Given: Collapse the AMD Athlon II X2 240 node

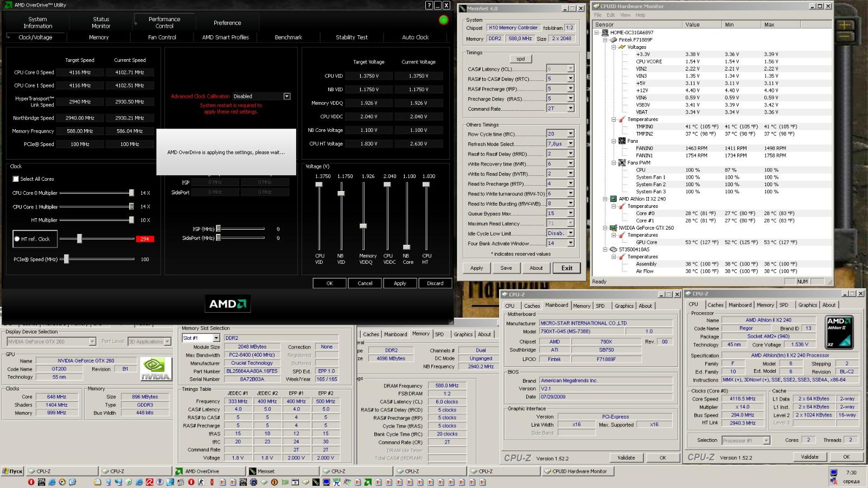Looking at the screenshot, I should coord(605,199).
